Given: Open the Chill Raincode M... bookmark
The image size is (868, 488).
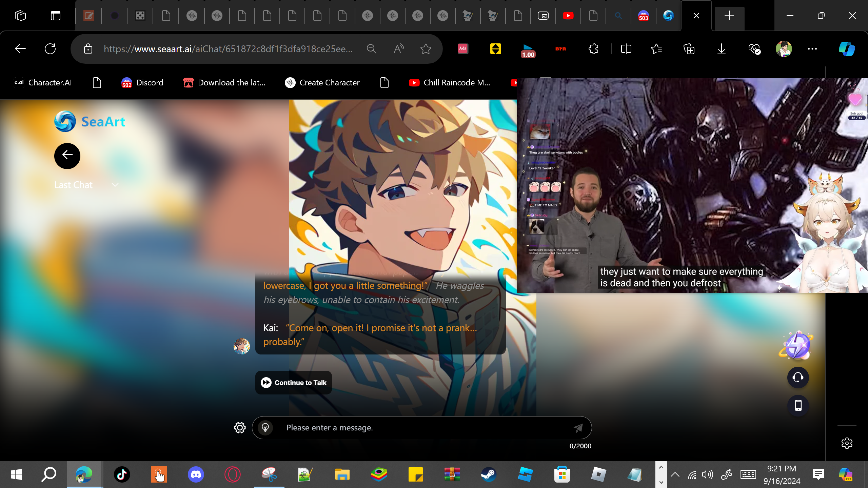Looking at the screenshot, I should coord(450,83).
